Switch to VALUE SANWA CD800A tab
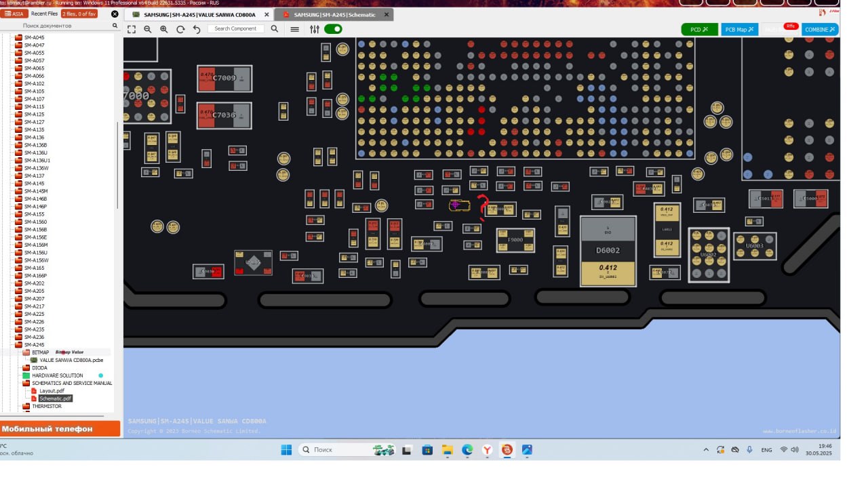 pyautogui.click(x=199, y=14)
